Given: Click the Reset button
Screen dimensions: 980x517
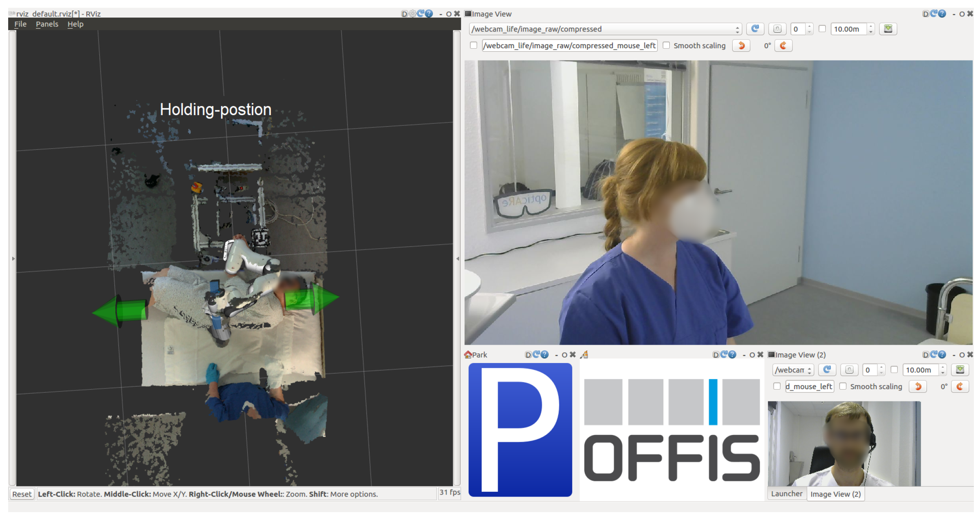Looking at the screenshot, I should coord(22,494).
